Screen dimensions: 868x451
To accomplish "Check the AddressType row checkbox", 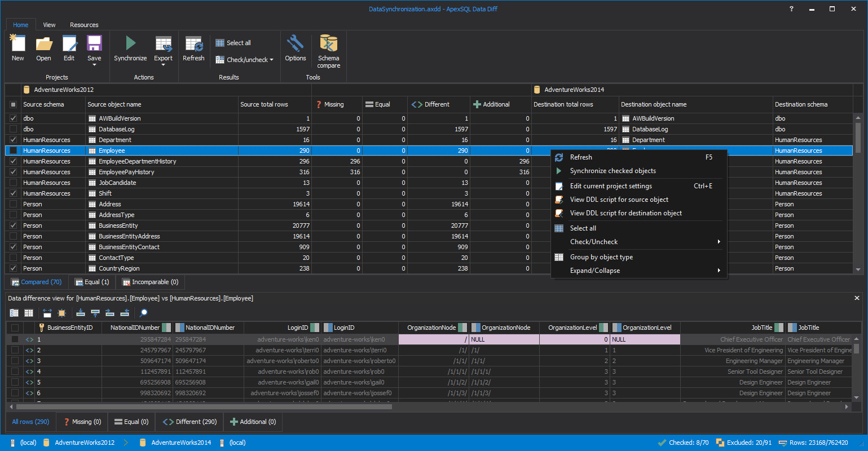I will point(14,215).
